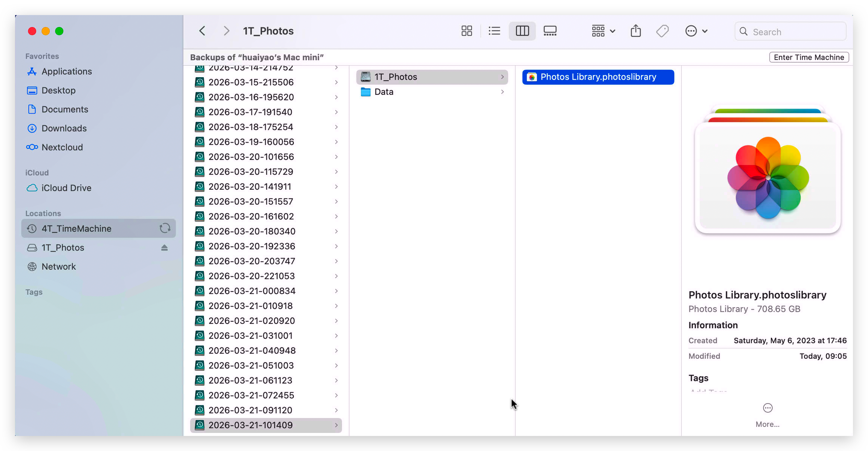
Task: Select Photos Library.photoslibrary file
Action: click(598, 77)
